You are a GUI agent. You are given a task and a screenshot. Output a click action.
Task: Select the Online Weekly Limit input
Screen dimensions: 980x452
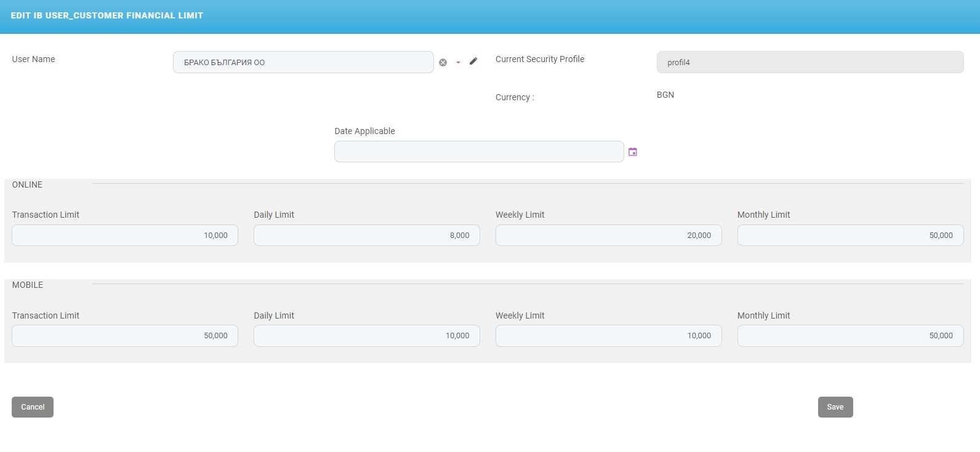[x=608, y=236]
